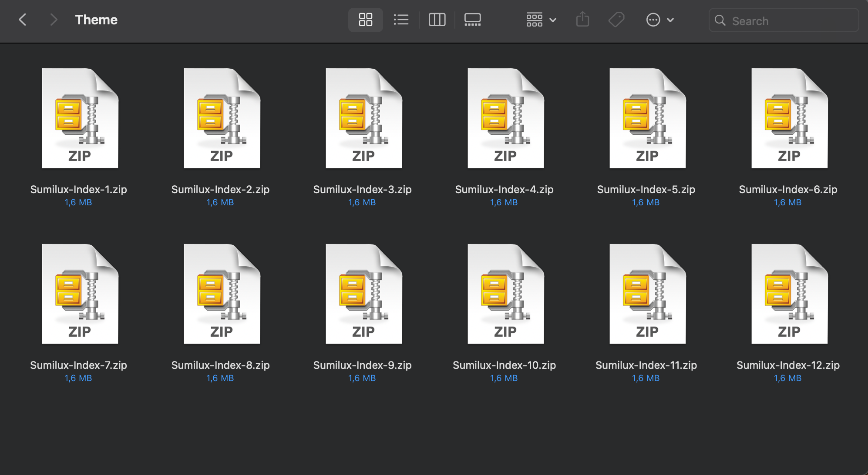The width and height of the screenshot is (868, 475).
Task: Click the file name Sumilux-Index-11.zip
Action: 646,365
